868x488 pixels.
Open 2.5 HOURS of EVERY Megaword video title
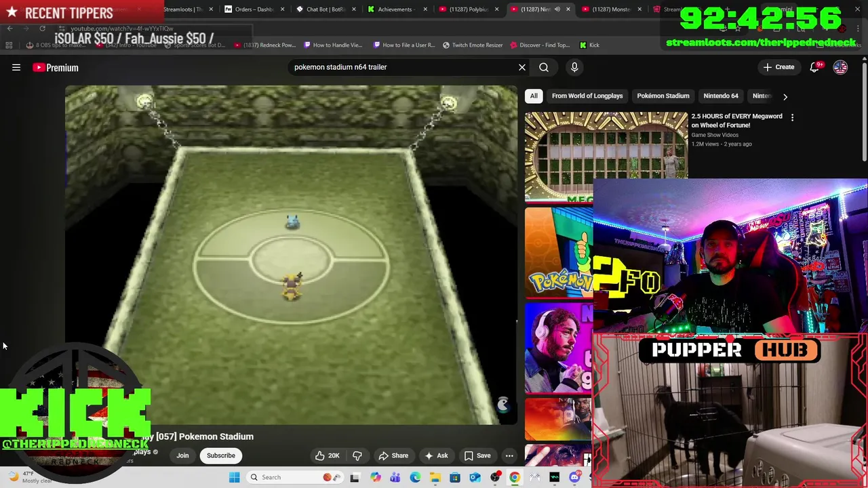(x=736, y=121)
